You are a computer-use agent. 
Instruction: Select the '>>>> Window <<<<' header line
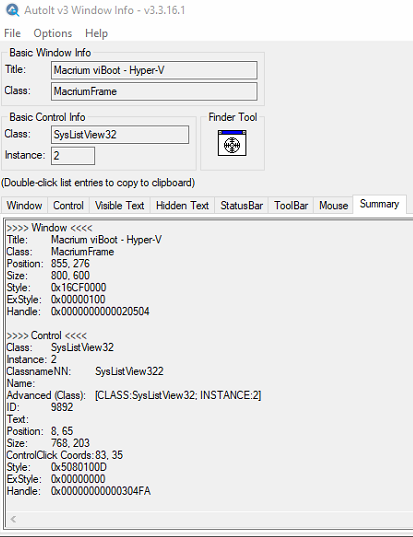click(x=50, y=228)
